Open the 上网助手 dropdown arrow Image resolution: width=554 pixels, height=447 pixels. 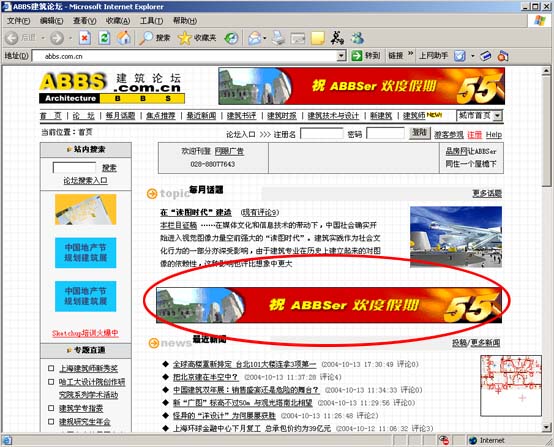click(472, 56)
